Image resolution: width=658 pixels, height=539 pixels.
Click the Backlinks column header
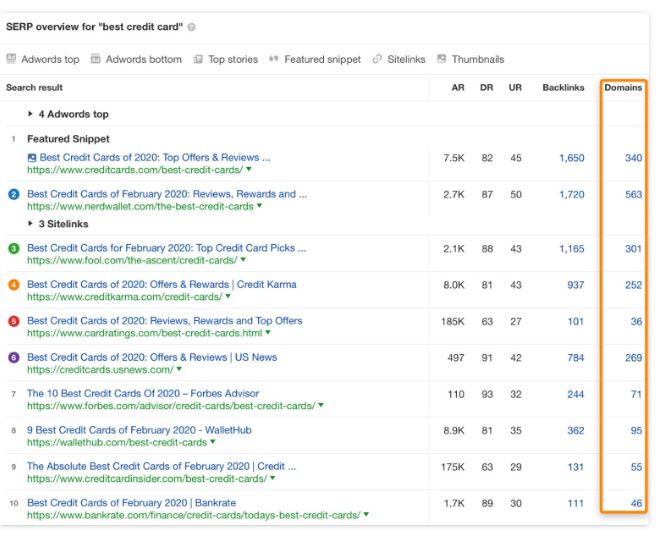563,88
